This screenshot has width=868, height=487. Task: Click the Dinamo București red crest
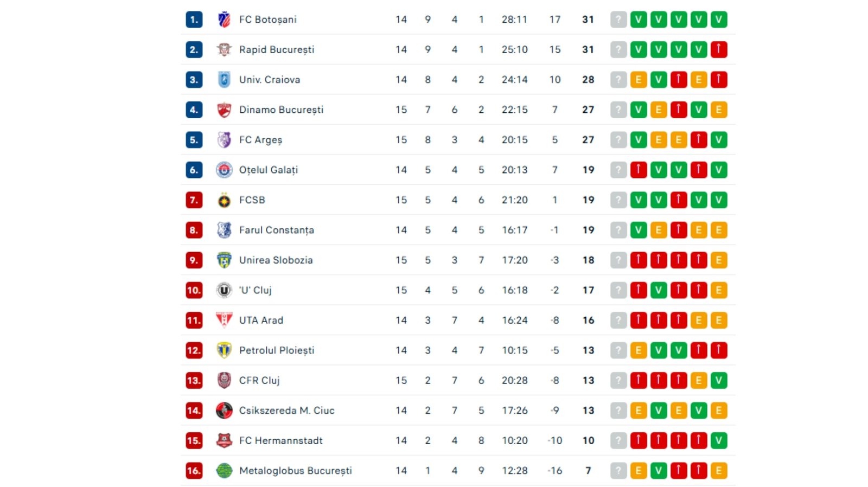224,110
